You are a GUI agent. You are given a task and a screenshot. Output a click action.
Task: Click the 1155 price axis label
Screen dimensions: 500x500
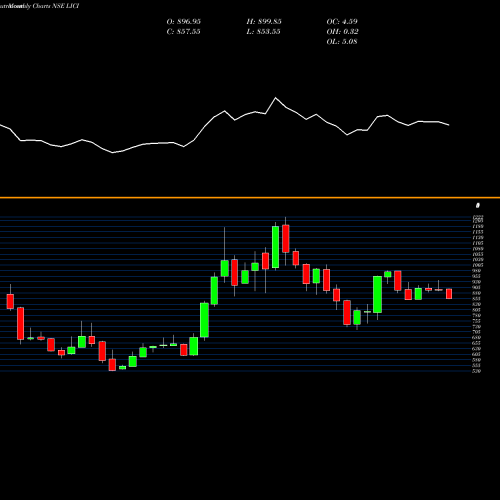[x=477, y=232]
